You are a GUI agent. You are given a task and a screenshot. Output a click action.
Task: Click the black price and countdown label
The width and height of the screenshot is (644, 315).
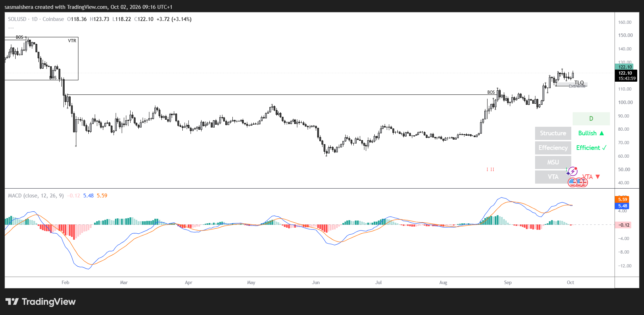tap(626, 76)
